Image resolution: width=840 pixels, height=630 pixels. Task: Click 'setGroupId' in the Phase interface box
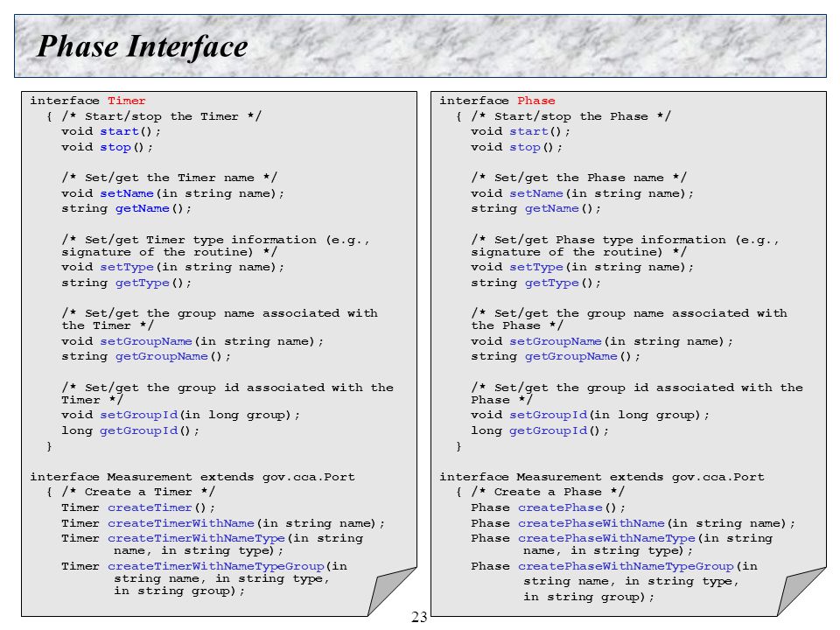(549, 415)
